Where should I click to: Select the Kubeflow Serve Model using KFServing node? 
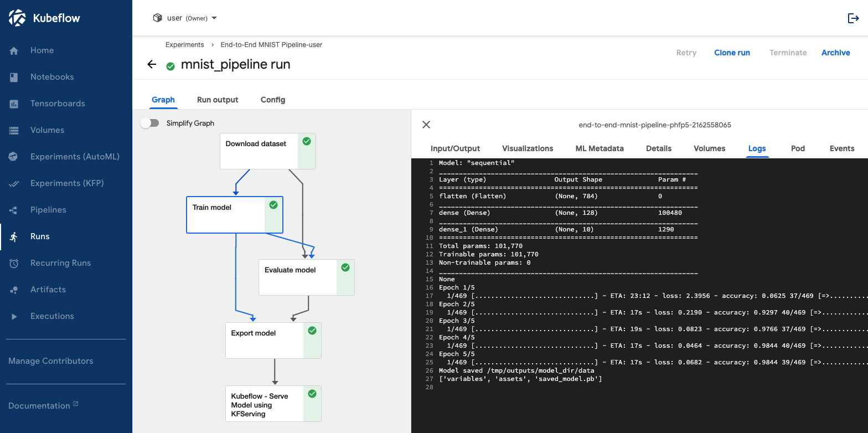[x=273, y=404]
